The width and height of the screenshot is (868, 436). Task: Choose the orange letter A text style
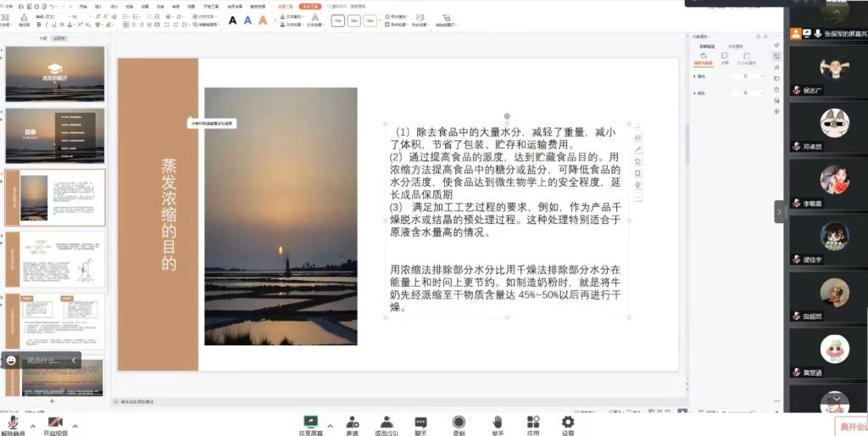coord(263,20)
